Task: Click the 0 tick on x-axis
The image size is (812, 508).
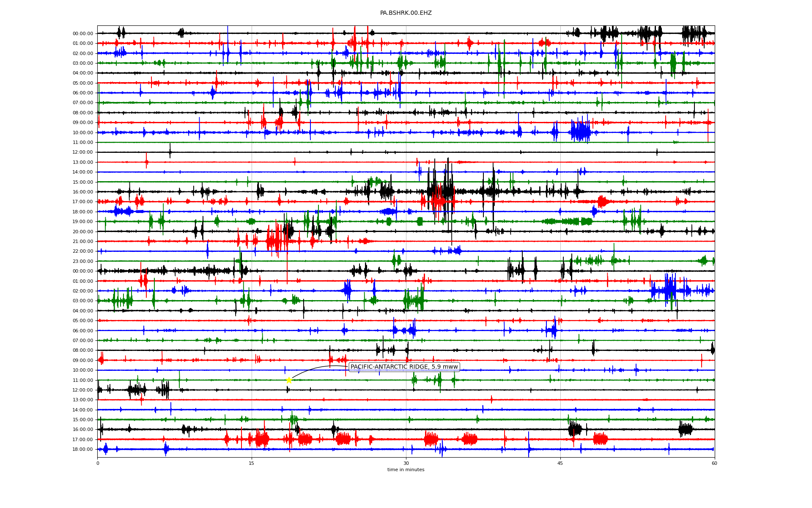Action: click(98, 463)
